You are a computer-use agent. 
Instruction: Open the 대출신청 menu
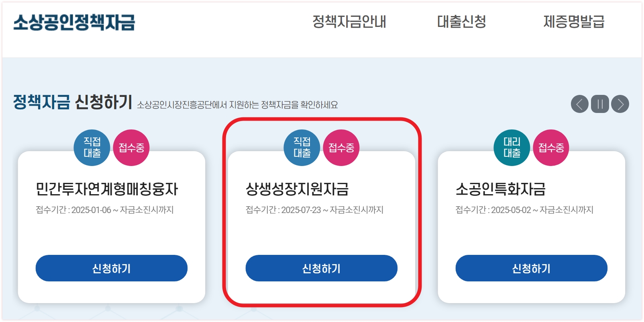click(x=462, y=23)
